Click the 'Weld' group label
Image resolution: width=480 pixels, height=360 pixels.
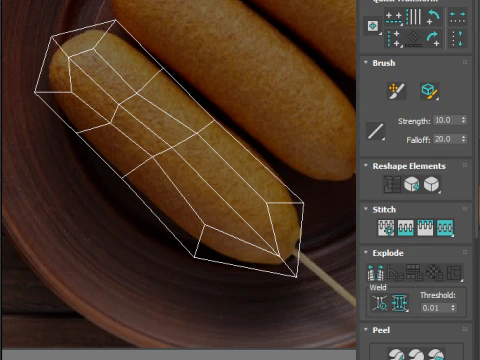pos(378,287)
